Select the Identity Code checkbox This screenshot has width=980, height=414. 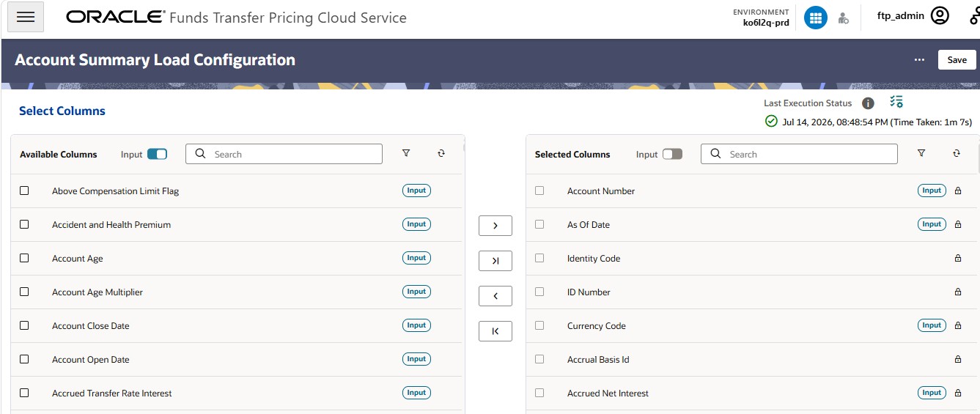point(539,258)
